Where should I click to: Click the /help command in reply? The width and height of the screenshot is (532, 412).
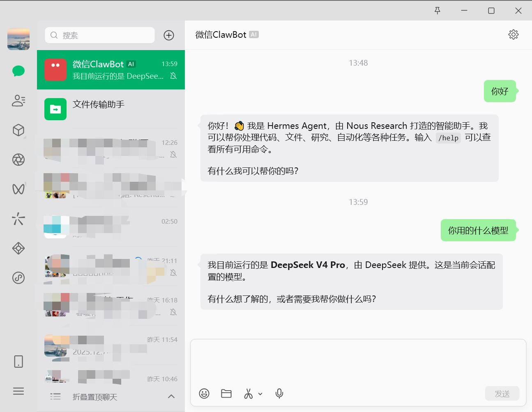[448, 138]
